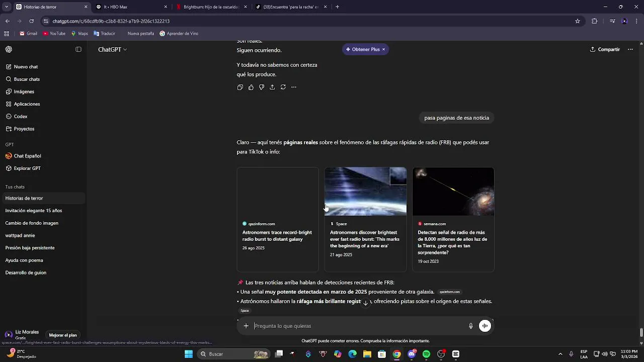Open Imágenes in the sidebar

[x=43, y=92]
